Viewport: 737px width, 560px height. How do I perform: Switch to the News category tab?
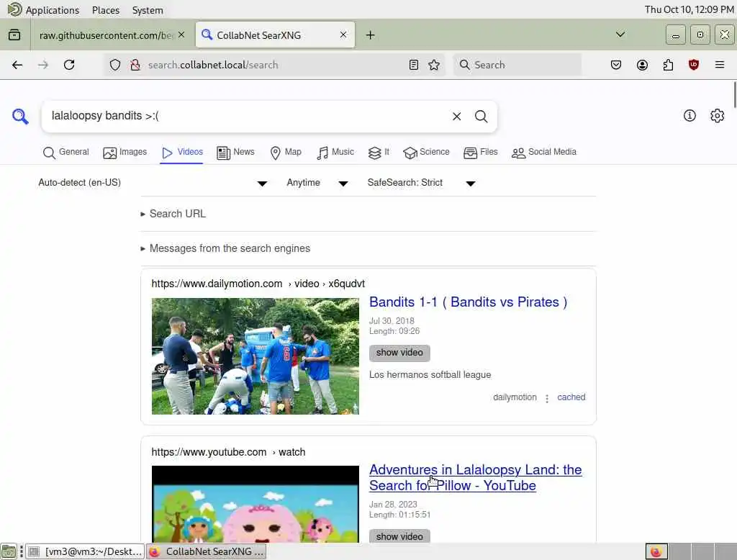tap(235, 153)
